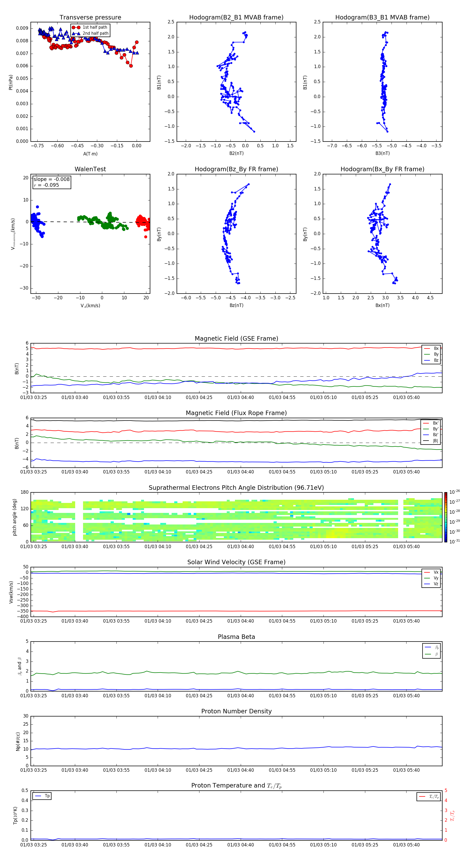Click the 'Proton Number Density' title
The image size is (473, 868).
pyautogui.click(x=236, y=711)
